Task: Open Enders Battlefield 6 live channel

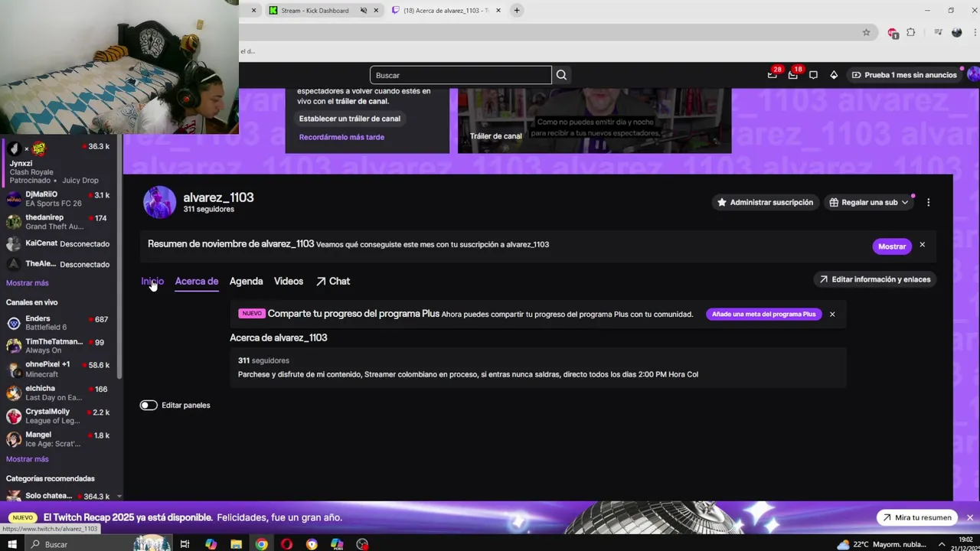Action: coord(60,323)
